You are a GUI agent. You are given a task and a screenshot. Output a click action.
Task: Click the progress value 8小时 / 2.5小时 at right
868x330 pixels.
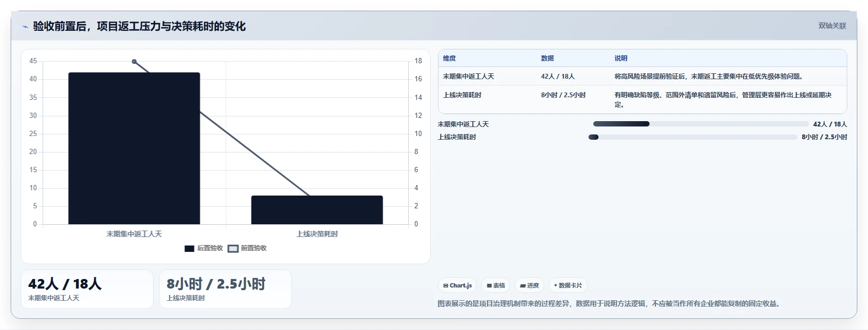pos(824,137)
